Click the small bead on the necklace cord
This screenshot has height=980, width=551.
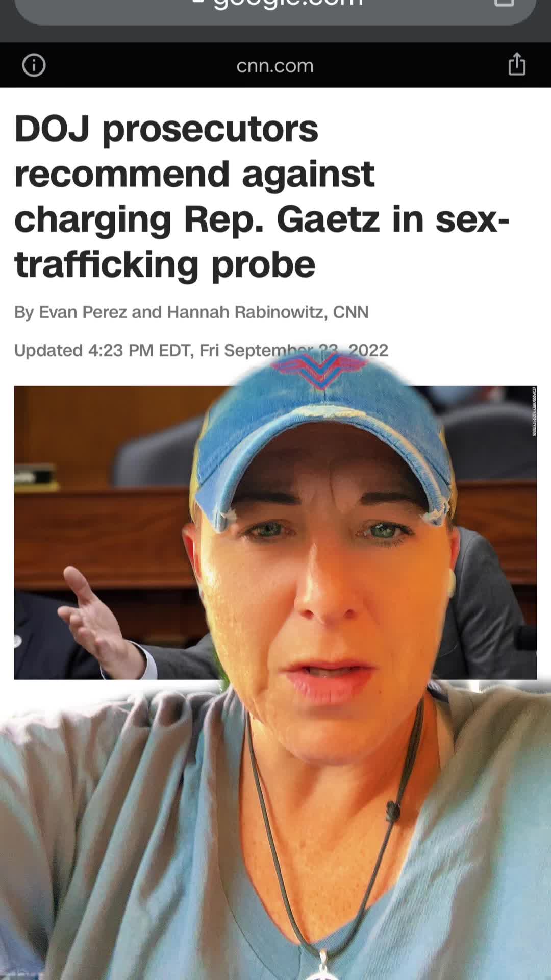(x=392, y=811)
